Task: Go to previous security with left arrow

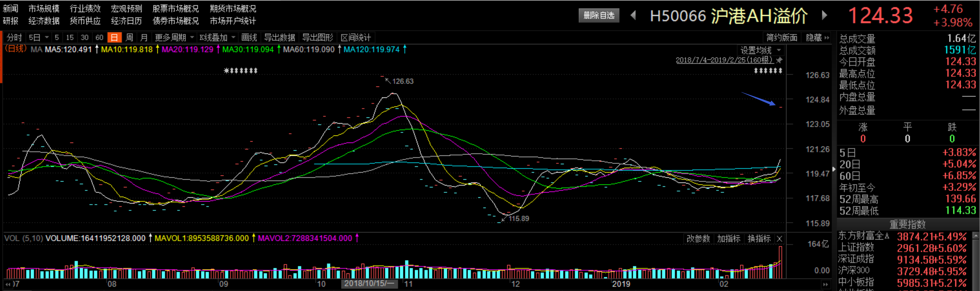Action: 634,15
